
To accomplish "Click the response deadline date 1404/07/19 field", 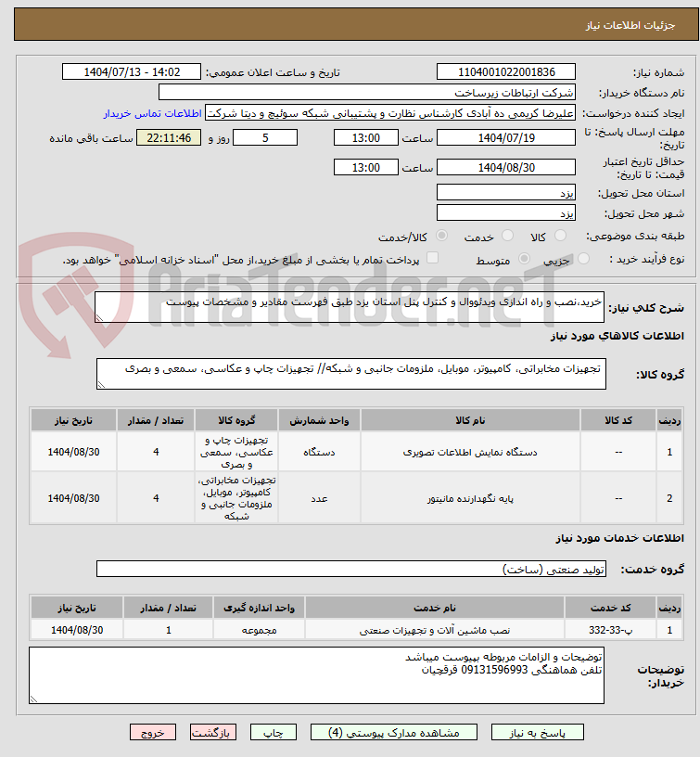I will pyautogui.click(x=506, y=138).
